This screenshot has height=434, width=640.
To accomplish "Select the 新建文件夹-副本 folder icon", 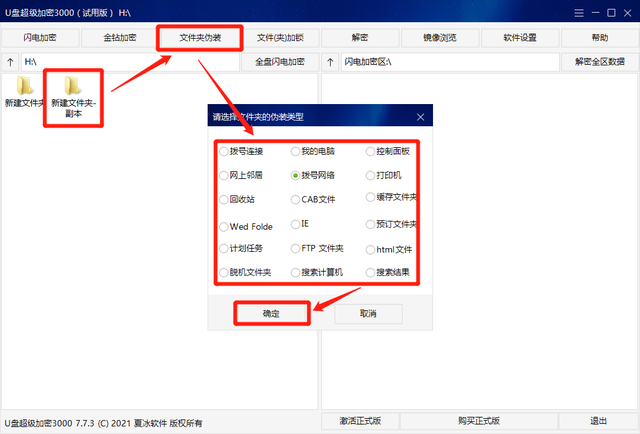I will coord(72,85).
